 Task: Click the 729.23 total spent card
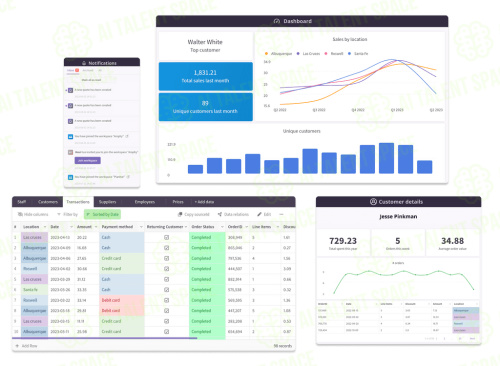click(x=343, y=243)
